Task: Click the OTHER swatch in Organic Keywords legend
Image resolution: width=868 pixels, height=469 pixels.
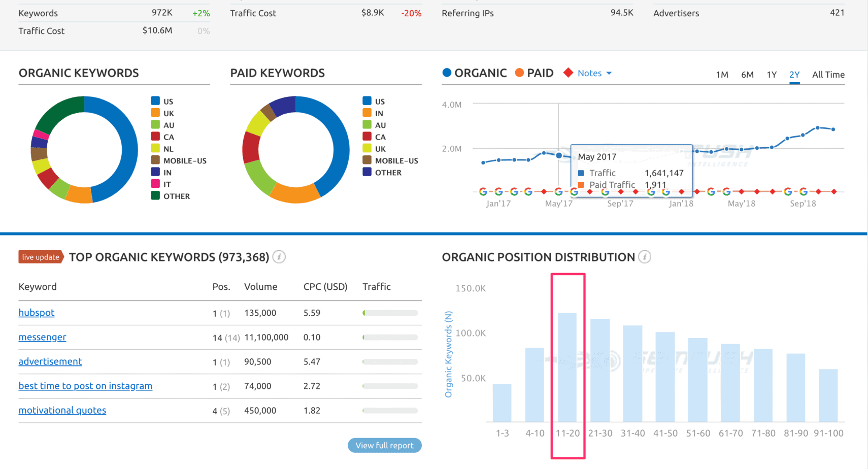Action: pos(155,195)
